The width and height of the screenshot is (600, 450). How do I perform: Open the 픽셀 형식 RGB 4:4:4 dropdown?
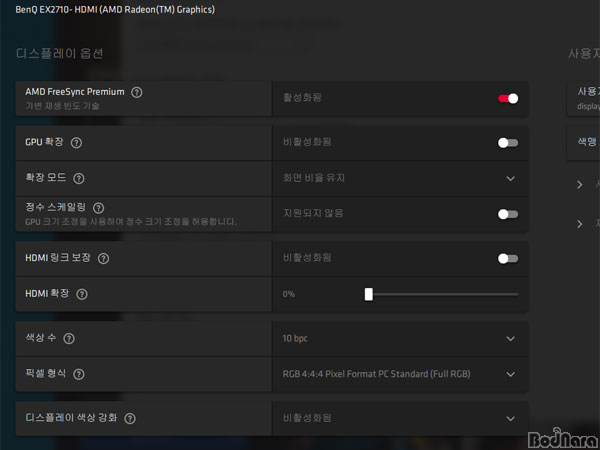coord(400,374)
